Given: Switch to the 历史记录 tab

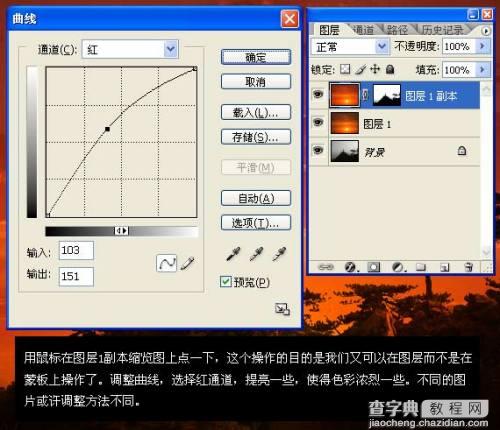Looking at the screenshot, I should click(x=442, y=30).
